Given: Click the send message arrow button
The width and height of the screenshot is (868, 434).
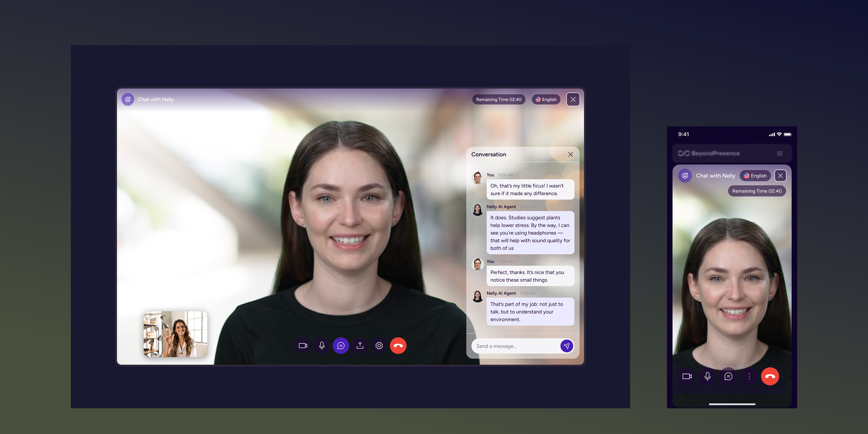Looking at the screenshot, I should point(567,346).
